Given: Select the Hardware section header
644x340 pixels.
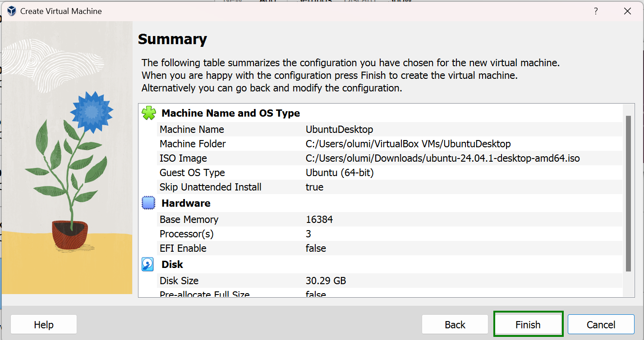Looking at the screenshot, I should (x=186, y=203).
